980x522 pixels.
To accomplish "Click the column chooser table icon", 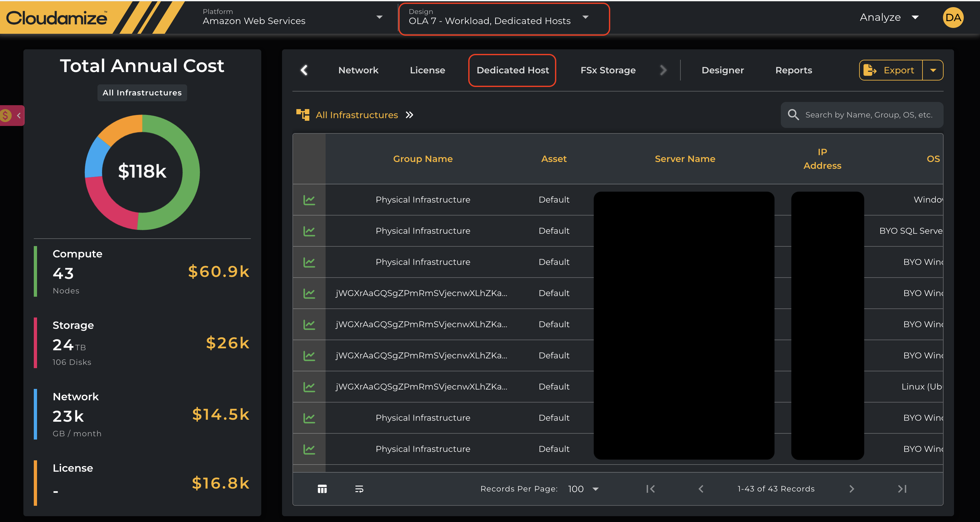I will click(x=322, y=489).
